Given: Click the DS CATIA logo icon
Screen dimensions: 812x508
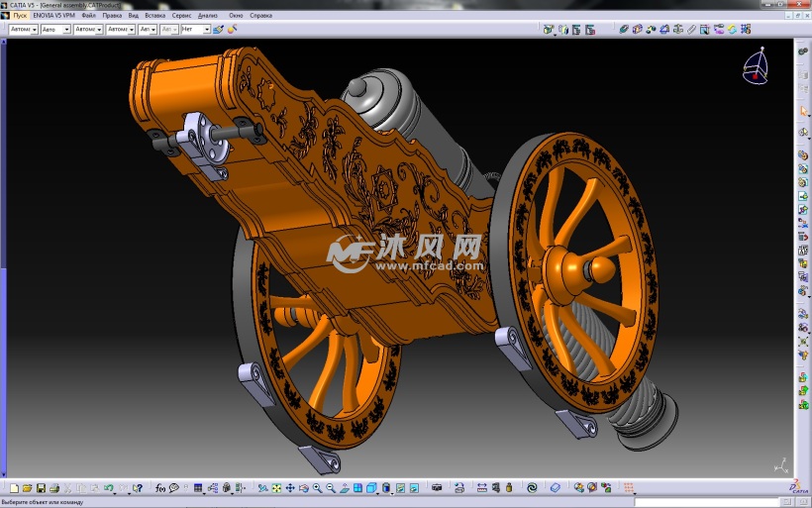Looking at the screenshot, I should [x=799, y=487].
